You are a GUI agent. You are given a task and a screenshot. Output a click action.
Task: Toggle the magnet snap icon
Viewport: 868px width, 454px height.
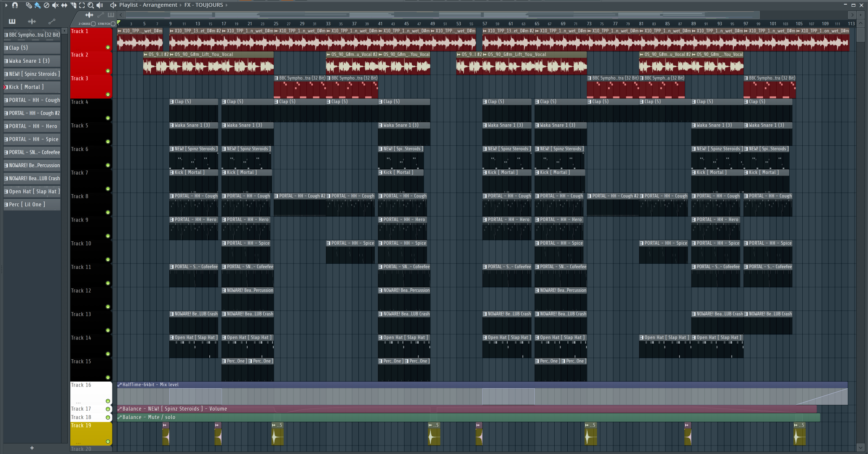click(15, 5)
